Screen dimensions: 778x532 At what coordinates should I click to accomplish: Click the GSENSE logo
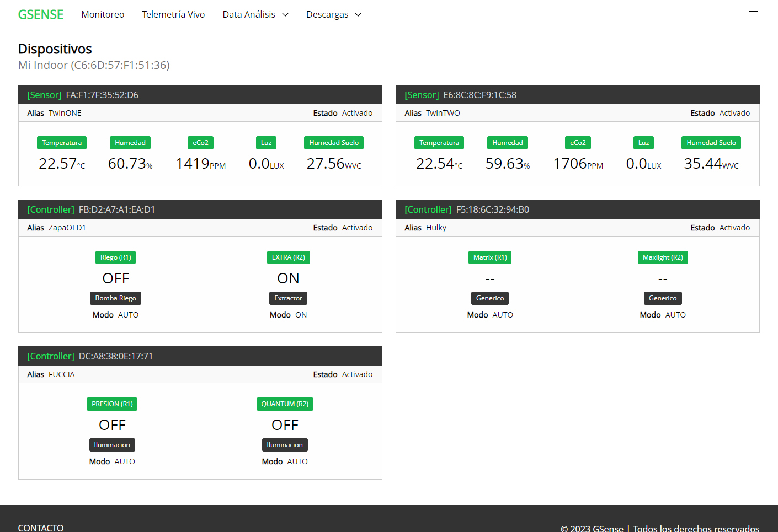pyautogui.click(x=41, y=14)
